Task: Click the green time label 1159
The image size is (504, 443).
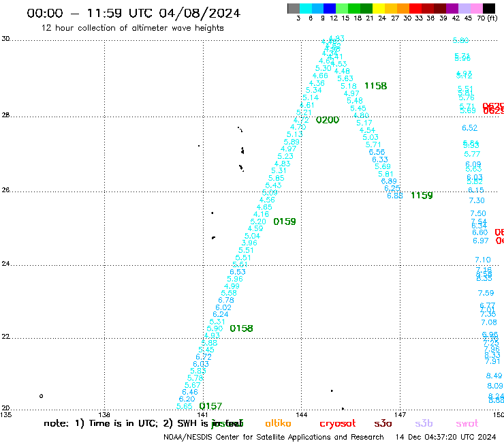Action: (422, 196)
